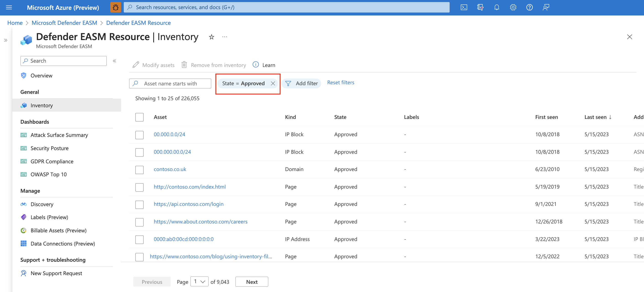Click the Inventory sidebar icon
Image resolution: width=644 pixels, height=292 pixels.
23,105
